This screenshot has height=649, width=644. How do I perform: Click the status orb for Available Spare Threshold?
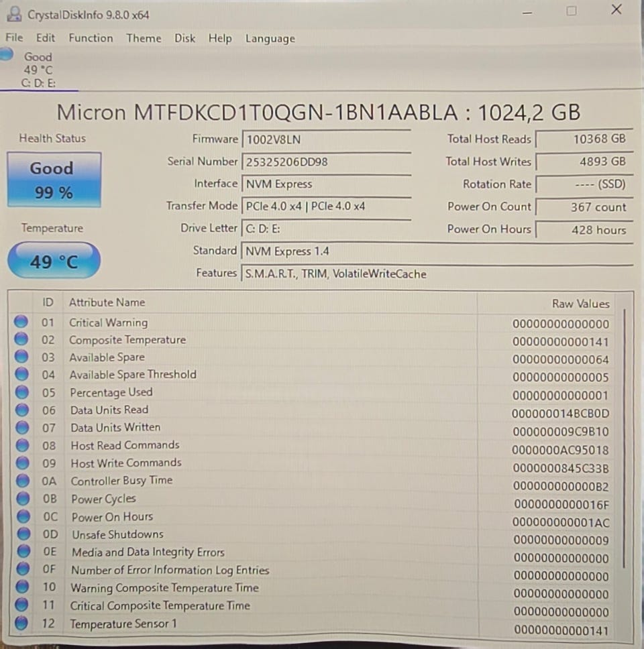click(x=21, y=373)
